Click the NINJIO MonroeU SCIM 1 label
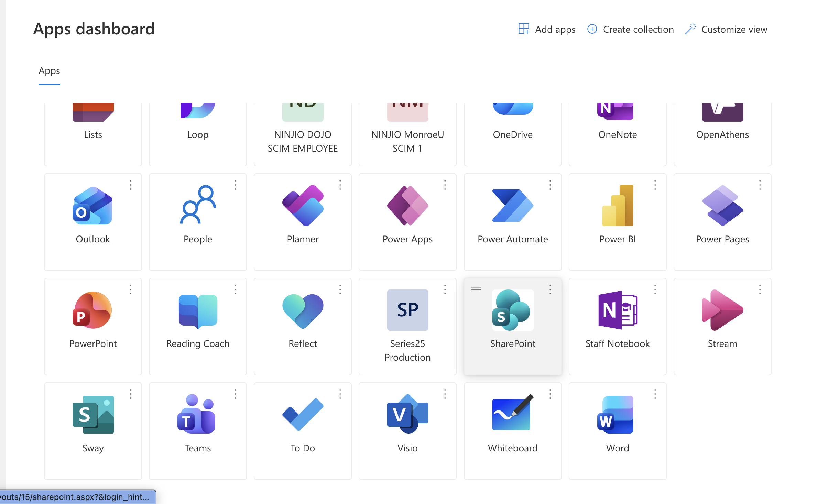817x504 pixels. click(407, 141)
